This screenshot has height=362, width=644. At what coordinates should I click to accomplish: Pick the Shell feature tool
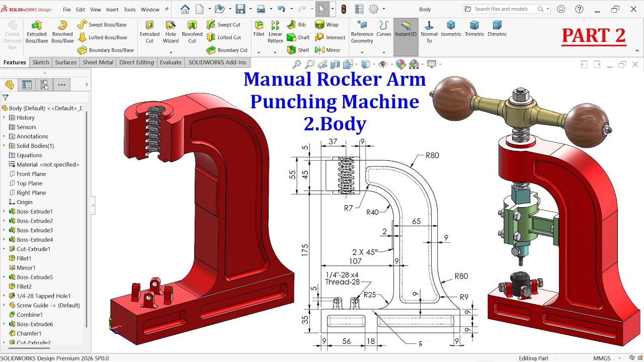298,50
